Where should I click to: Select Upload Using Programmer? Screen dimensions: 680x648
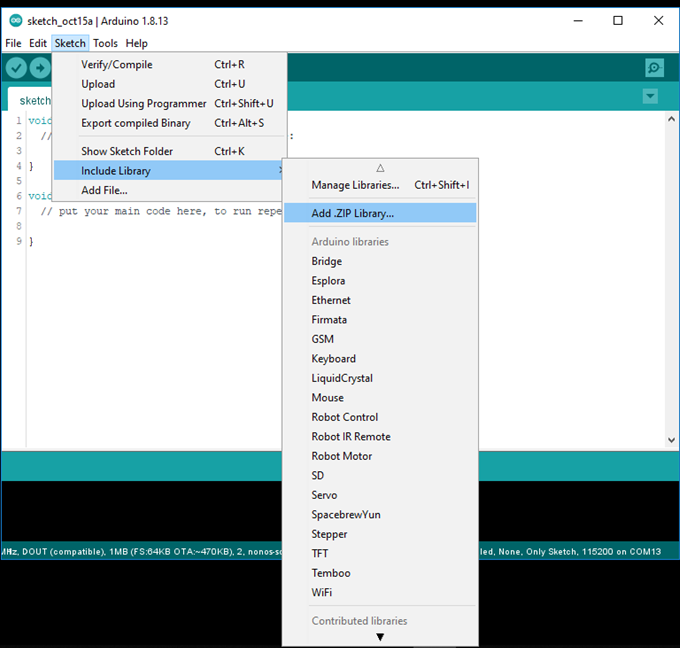[x=170, y=104]
